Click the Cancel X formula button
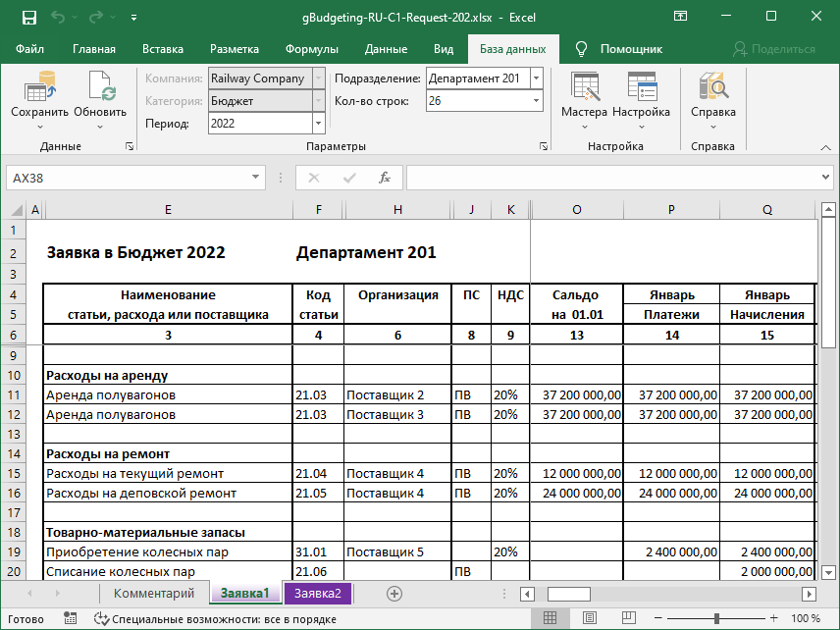The width and height of the screenshot is (840, 630). 314,178
